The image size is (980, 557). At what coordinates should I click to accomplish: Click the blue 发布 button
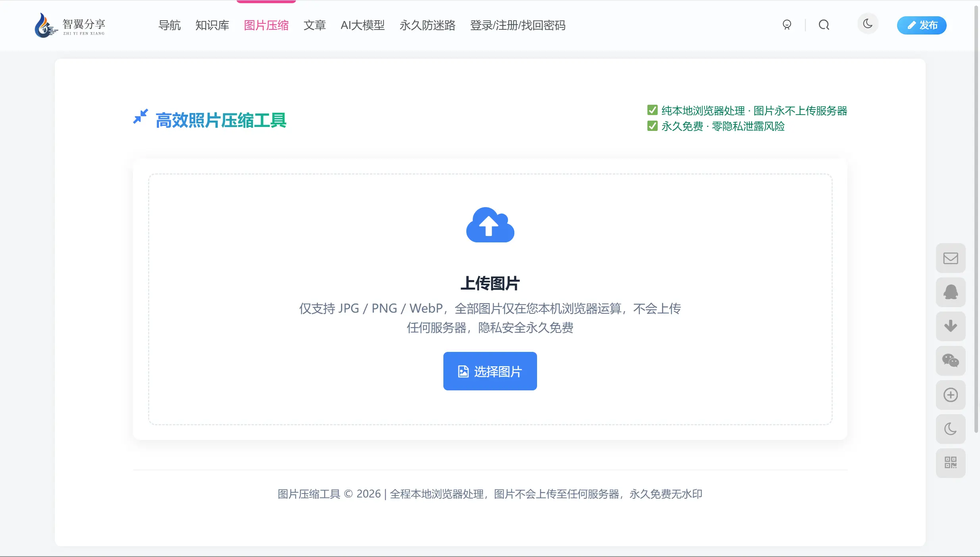pos(922,25)
